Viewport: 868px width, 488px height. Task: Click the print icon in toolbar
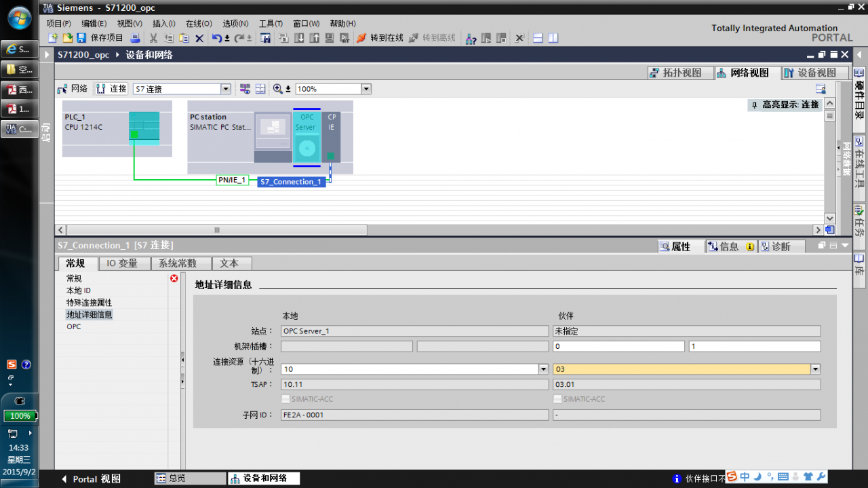tap(135, 38)
